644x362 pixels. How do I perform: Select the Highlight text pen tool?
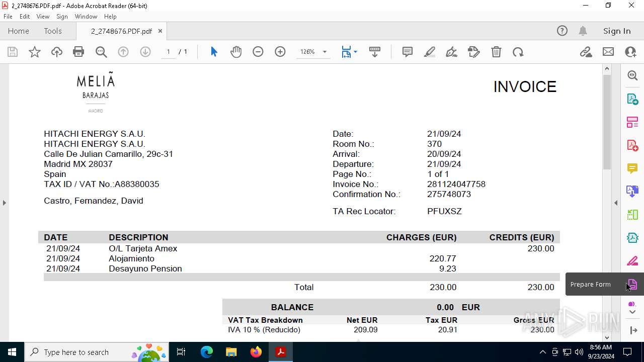pyautogui.click(x=430, y=52)
